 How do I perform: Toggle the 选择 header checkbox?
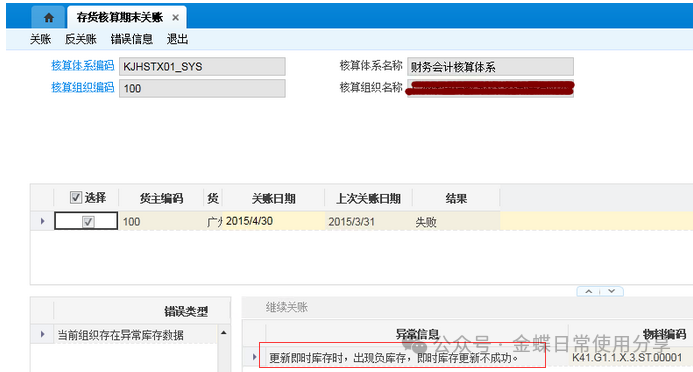[x=76, y=197]
